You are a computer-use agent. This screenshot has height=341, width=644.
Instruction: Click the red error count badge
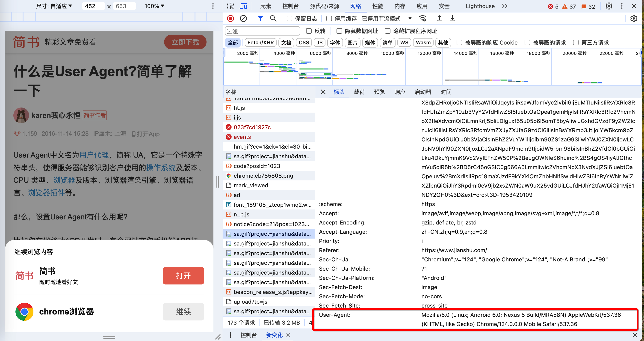pyautogui.click(x=553, y=6)
